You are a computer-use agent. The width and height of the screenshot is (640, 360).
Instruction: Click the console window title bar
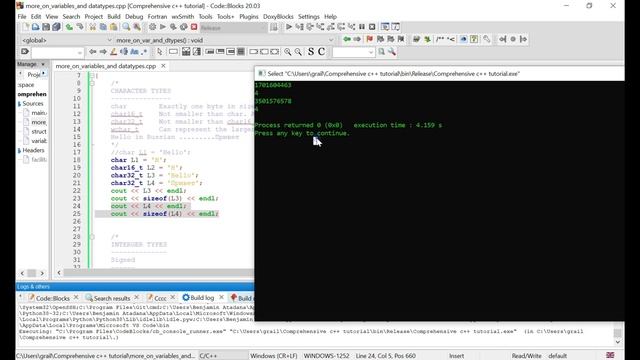(439, 74)
